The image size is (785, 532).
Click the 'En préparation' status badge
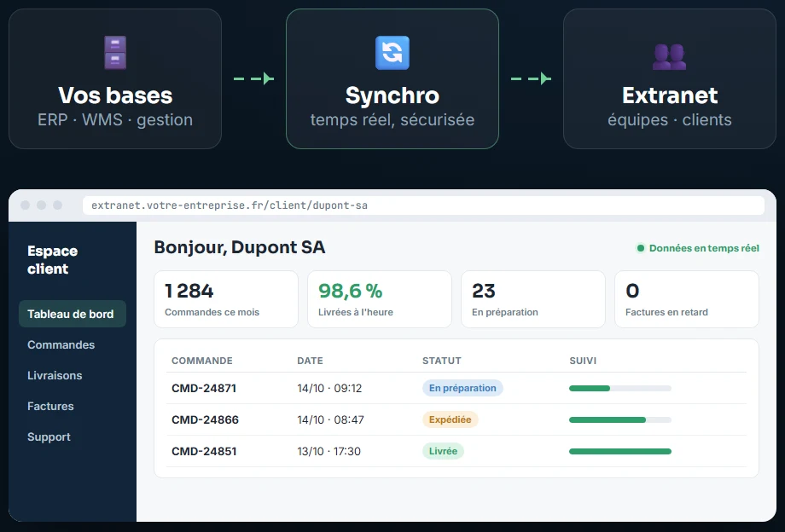[462, 388]
